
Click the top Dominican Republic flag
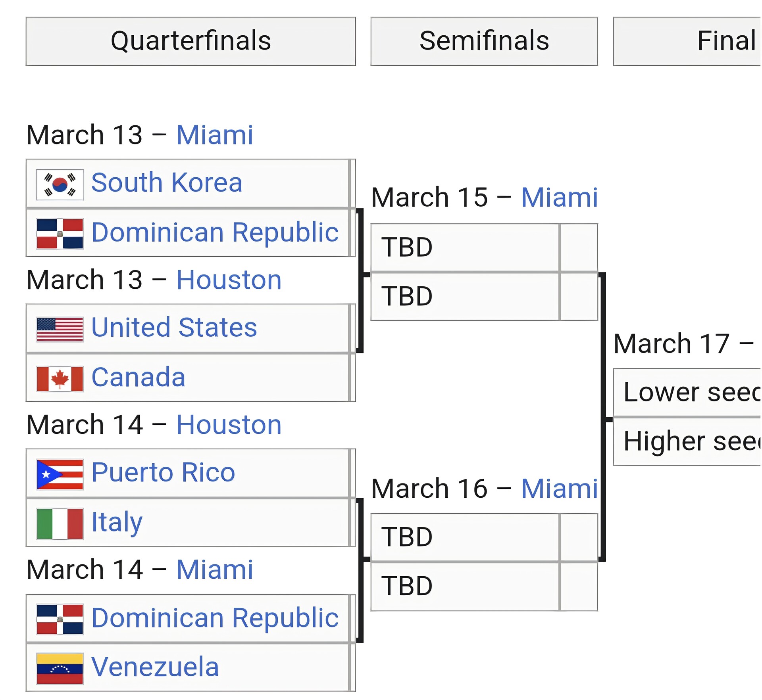pos(60,234)
